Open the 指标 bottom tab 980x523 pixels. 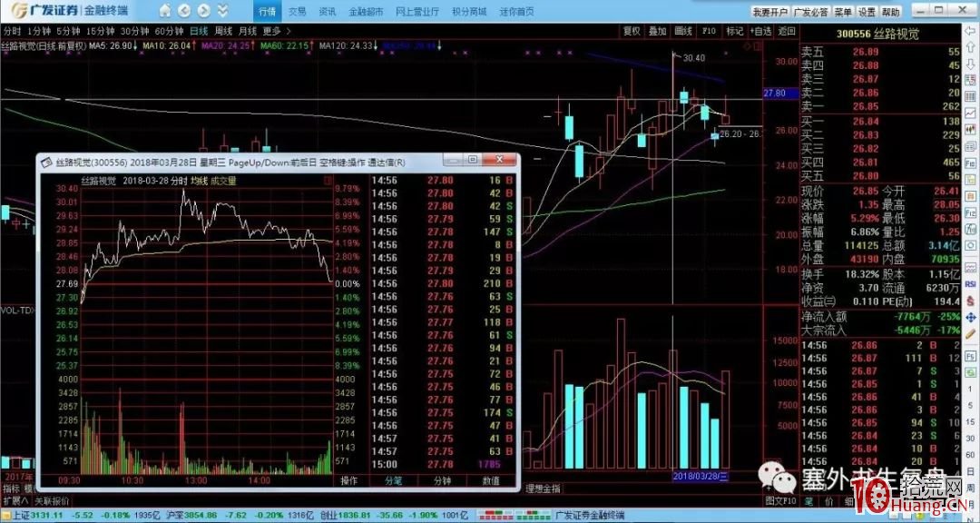click(11, 488)
